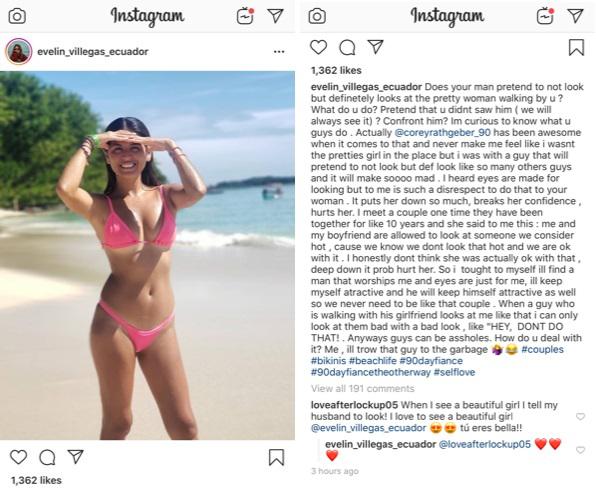The height and width of the screenshot is (491, 596).
Task: Like the loveafterlockup05 comment with small heart
Action: click(580, 417)
